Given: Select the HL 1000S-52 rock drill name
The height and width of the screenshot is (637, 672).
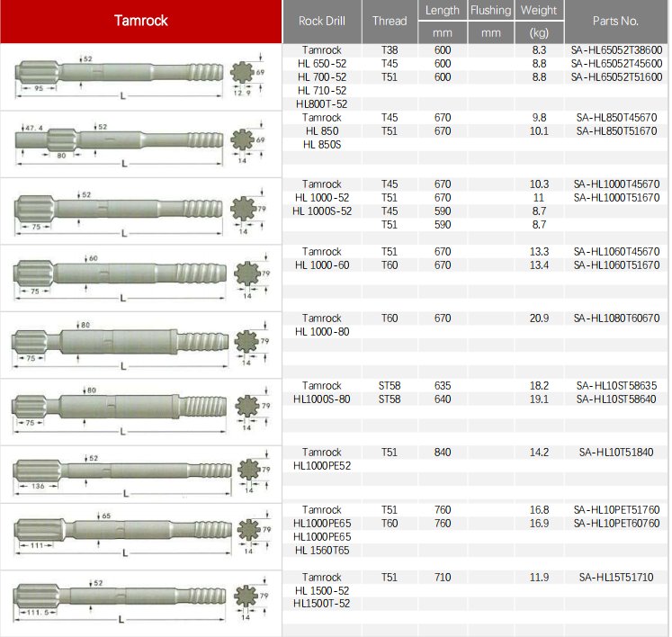Looking at the screenshot, I should coord(322,211).
